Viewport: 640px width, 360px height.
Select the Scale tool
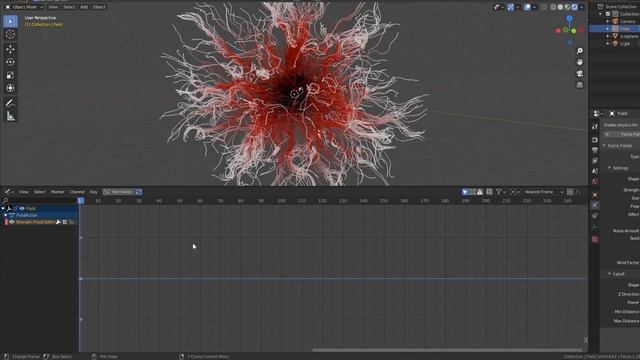[x=11, y=75]
